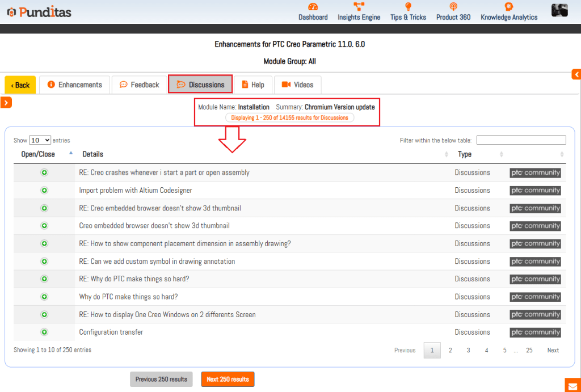Open the Dashboard gauge icon
581x392 pixels.
click(x=313, y=7)
